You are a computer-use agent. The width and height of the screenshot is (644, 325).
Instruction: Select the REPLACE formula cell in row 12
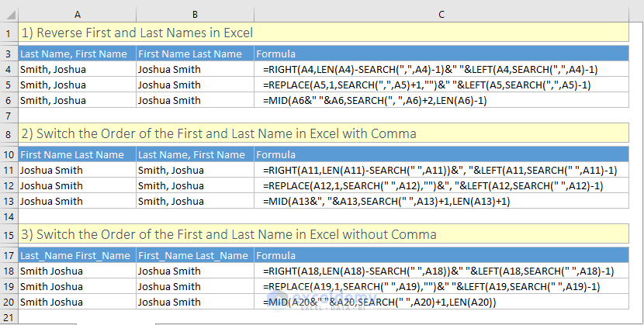[x=441, y=186]
